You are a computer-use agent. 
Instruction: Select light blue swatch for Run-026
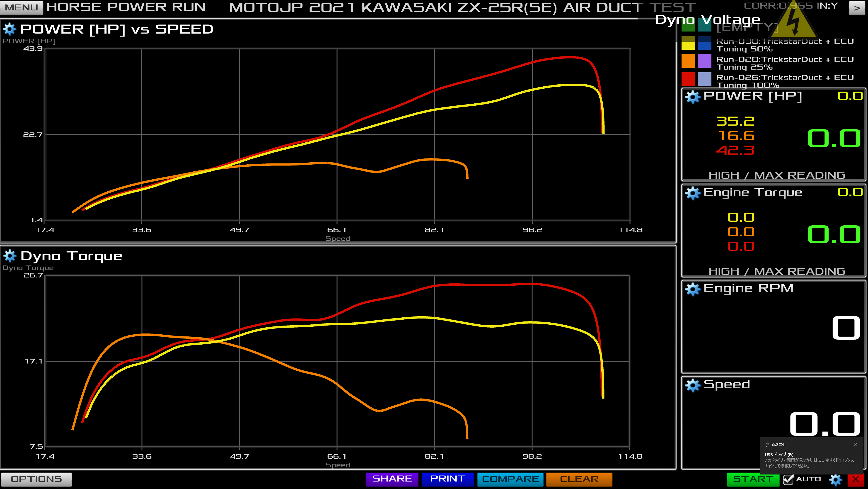point(704,79)
